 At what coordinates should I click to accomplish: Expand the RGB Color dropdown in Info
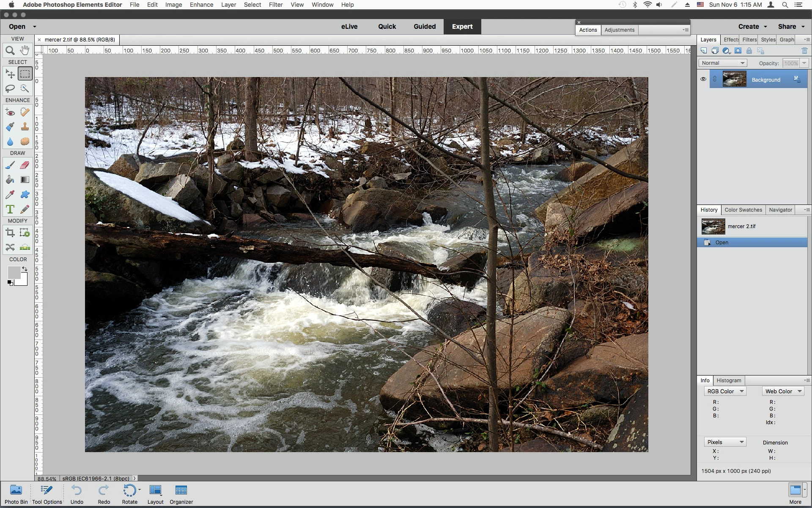tap(725, 392)
